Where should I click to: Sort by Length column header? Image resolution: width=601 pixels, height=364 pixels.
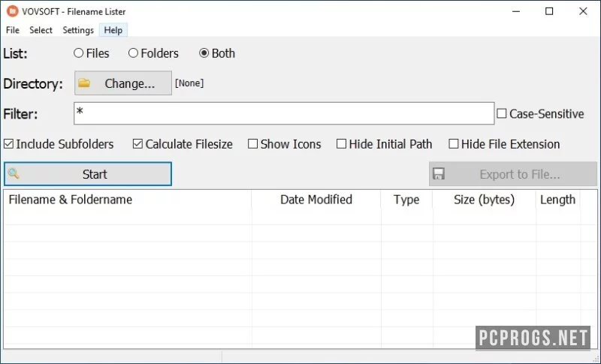click(x=558, y=200)
